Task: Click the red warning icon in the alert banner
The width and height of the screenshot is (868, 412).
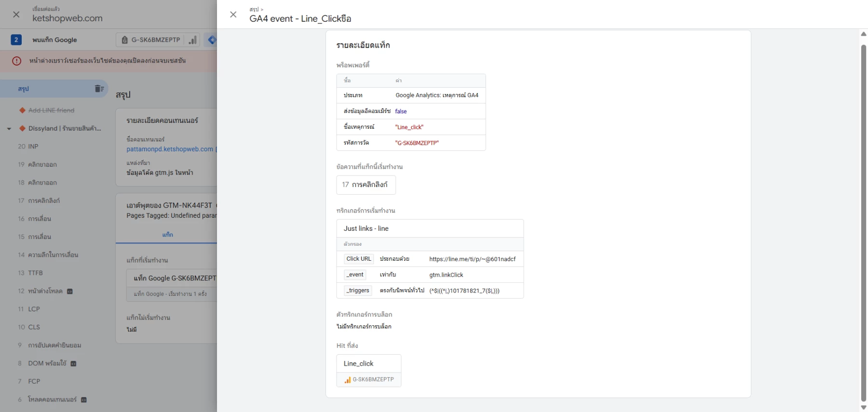Action: click(16, 61)
